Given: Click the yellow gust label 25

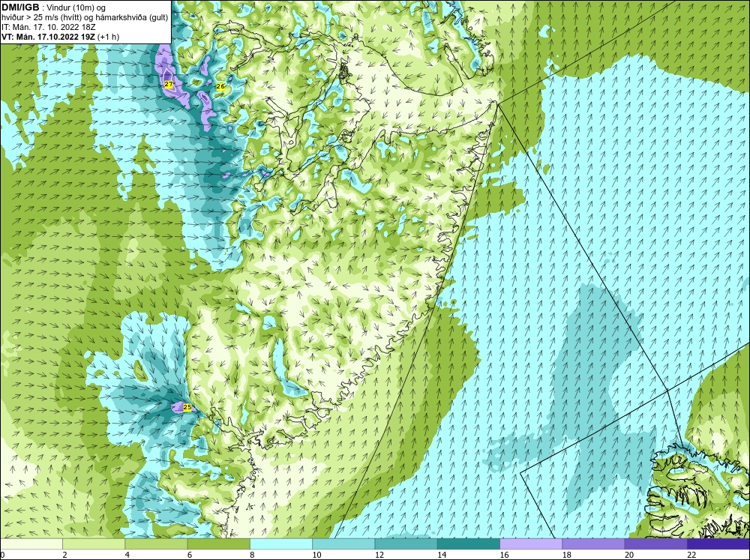Looking at the screenshot, I should click(187, 408).
